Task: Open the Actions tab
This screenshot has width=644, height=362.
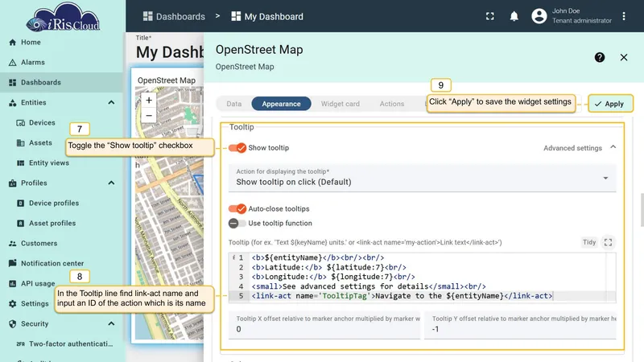Action: point(392,104)
